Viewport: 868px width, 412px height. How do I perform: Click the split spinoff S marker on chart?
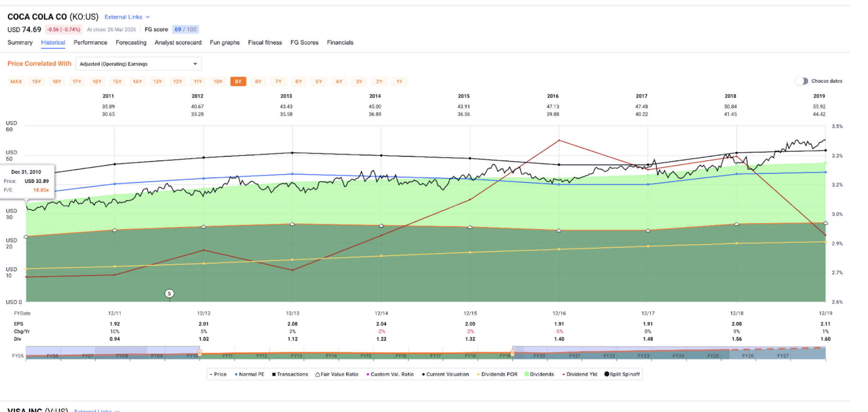click(x=169, y=294)
